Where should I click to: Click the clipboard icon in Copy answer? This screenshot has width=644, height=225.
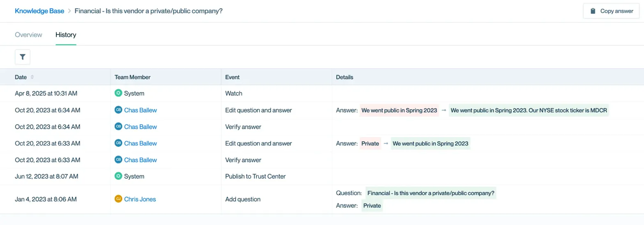[593, 11]
